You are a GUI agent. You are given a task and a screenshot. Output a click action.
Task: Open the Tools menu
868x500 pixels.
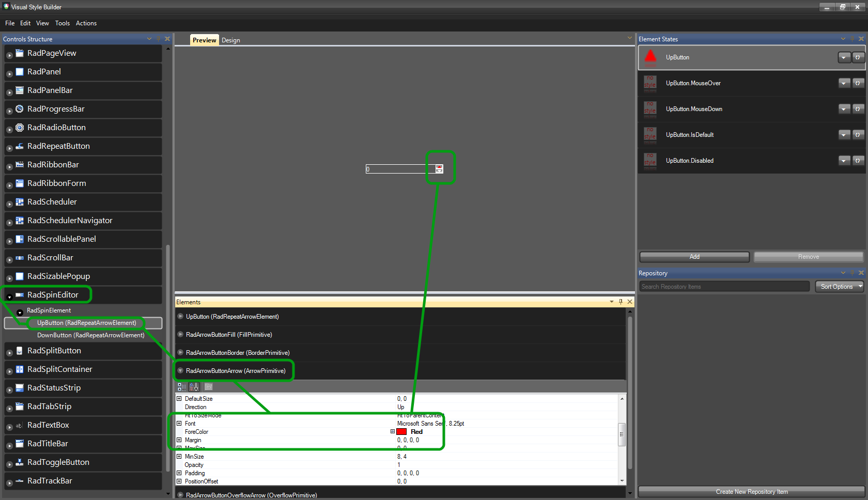click(63, 23)
